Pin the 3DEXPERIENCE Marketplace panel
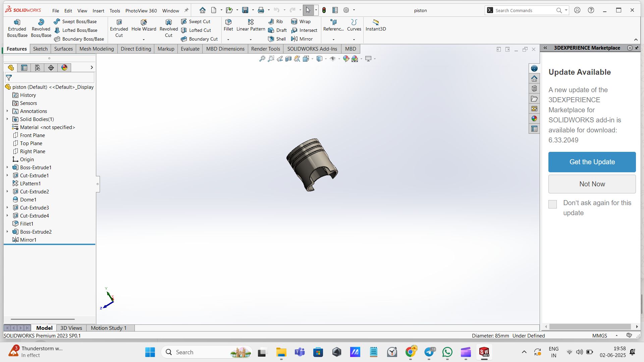644x362 pixels. click(637, 48)
